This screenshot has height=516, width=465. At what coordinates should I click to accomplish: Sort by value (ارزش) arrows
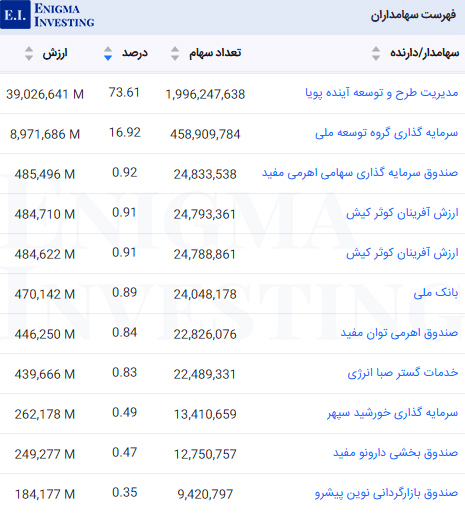[x=29, y=53]
